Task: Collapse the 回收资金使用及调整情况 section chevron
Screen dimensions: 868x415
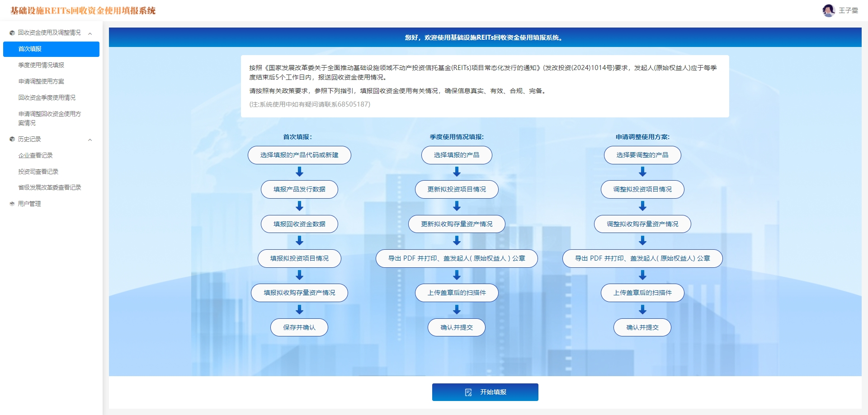Action: [x=90, y=33]
